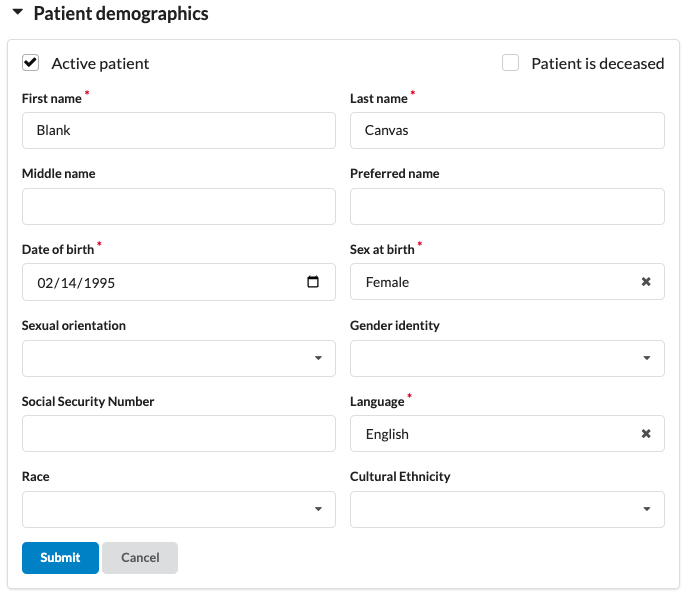Image resolution: width=687 pixels, height=595 pixels.
Task: Click the Female value in Sex at birth
Action: pyautogui.click(x=387, y=282)
